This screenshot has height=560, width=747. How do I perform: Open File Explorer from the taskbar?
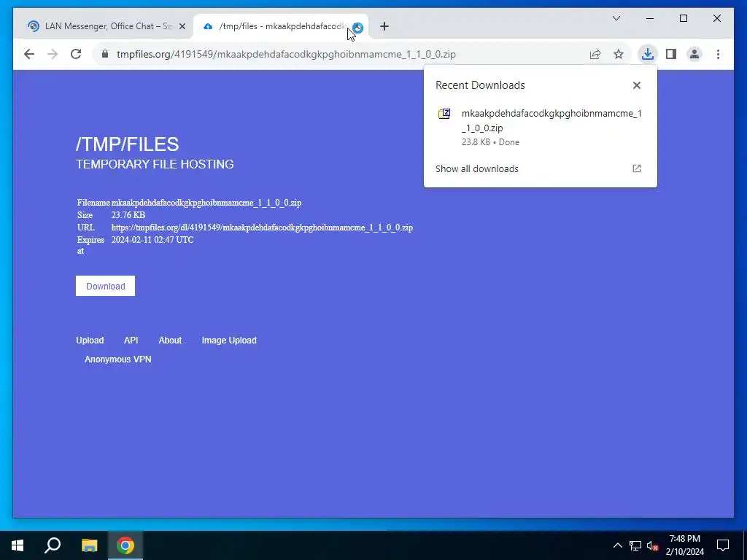point(89,545)
